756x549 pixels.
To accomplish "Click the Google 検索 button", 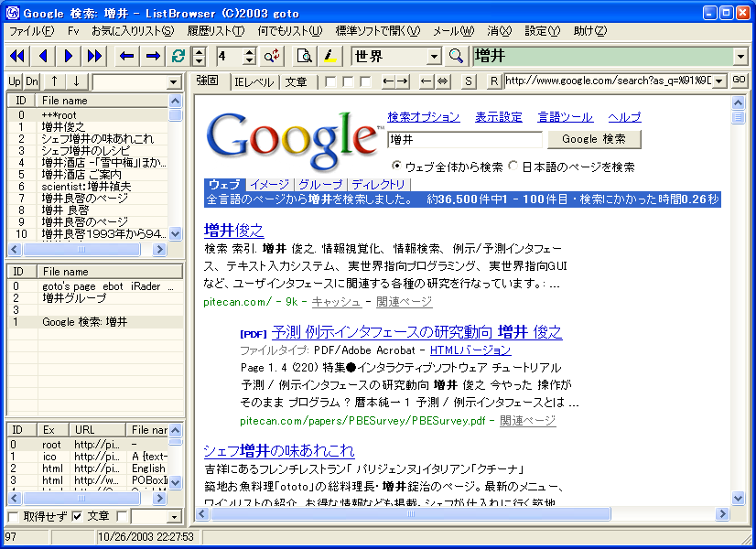I will pos(594,139).
